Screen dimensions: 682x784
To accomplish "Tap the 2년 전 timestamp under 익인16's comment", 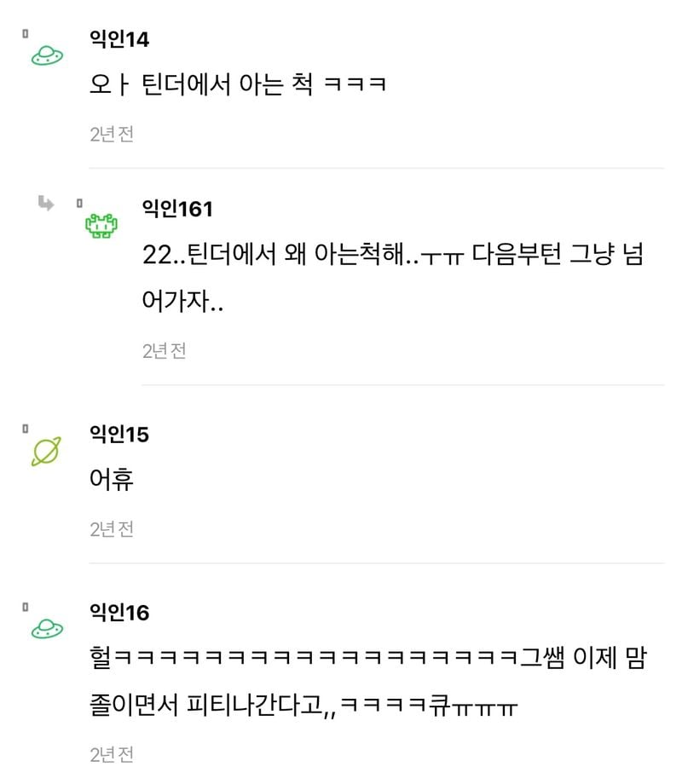I will (x=112, y=754).
